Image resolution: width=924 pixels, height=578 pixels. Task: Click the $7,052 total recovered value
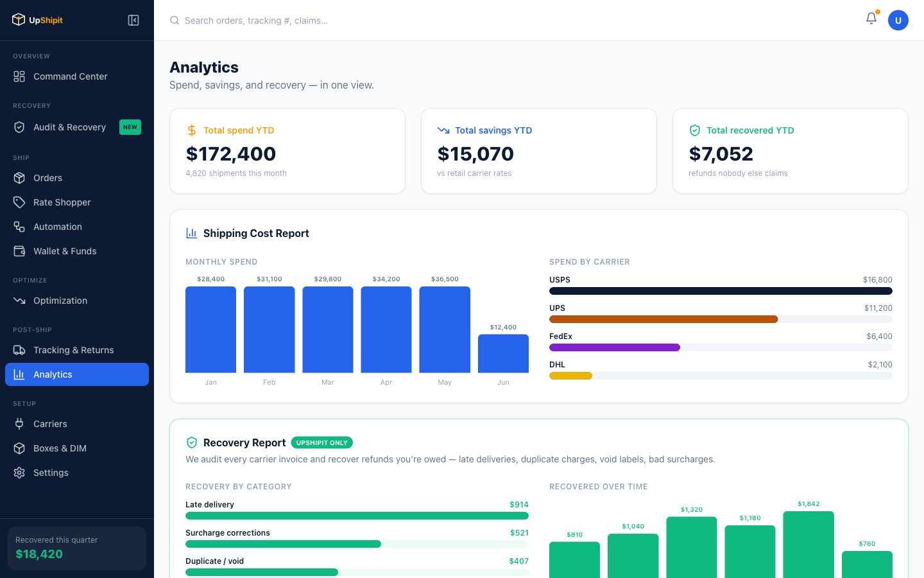pos(721,153)
